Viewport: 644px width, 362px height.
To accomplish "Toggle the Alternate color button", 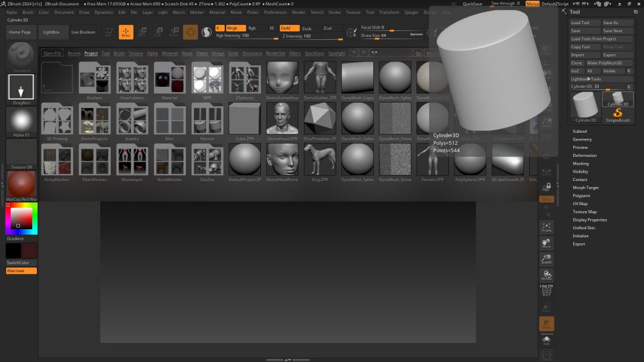I will (21, 270).
